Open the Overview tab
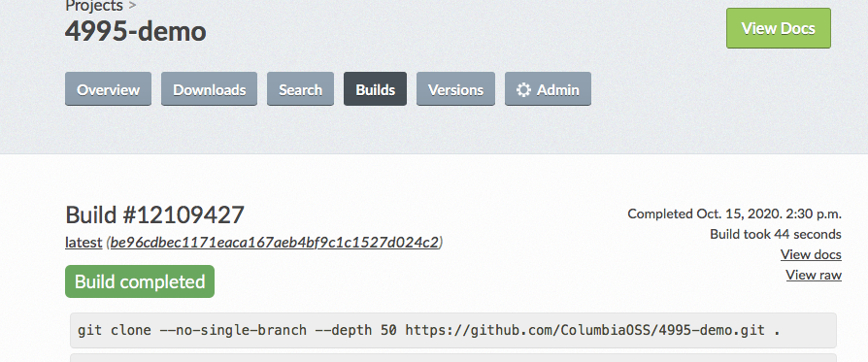Viewport: 868px width, 362px height. pyautogui.click(x=108, y=88)
